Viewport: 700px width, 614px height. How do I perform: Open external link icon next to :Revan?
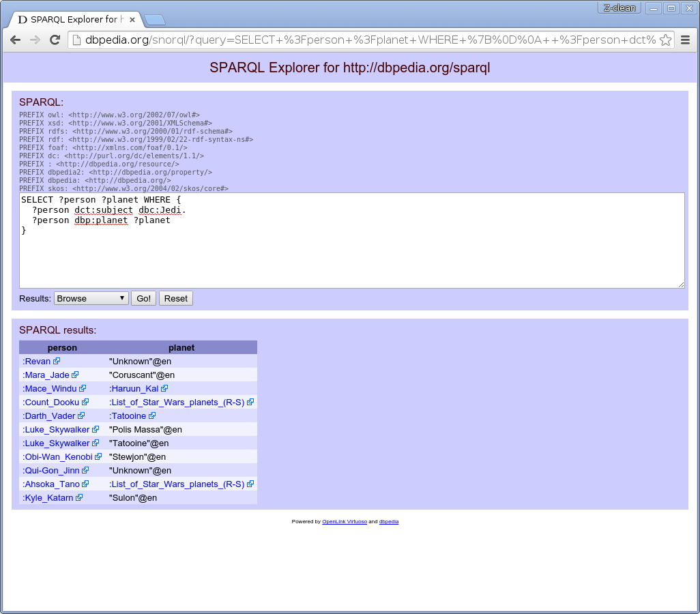pos(57,361)
